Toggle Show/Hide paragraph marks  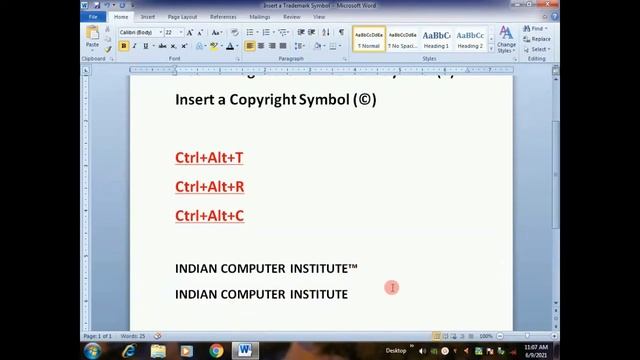[x=341, y=32]
